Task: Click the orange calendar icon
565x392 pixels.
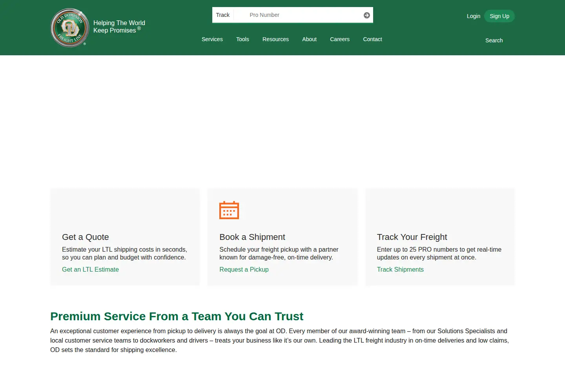Action: tap(229, 210)
